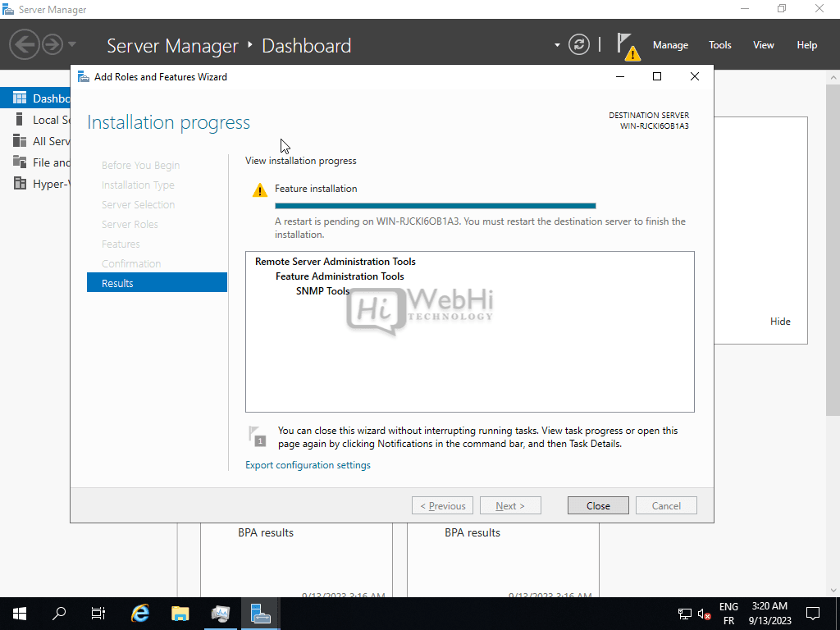Click Hide link on welcome tile

tap(780, 322)
